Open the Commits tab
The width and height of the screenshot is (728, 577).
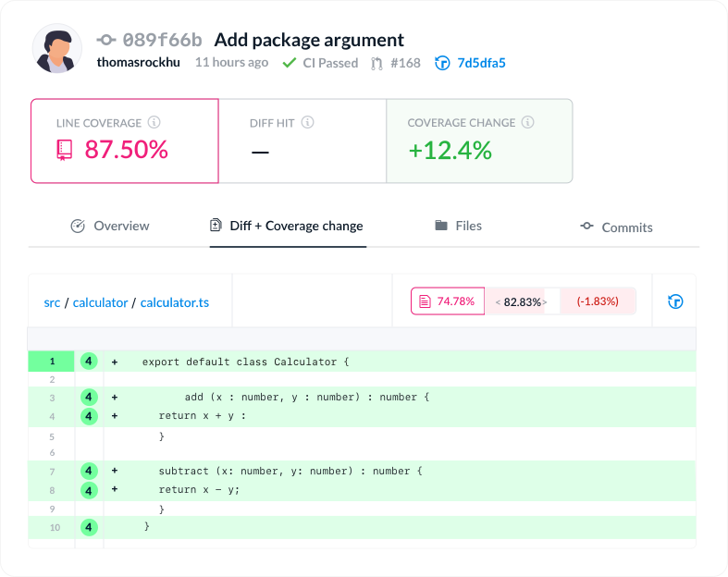pos(616,227)
